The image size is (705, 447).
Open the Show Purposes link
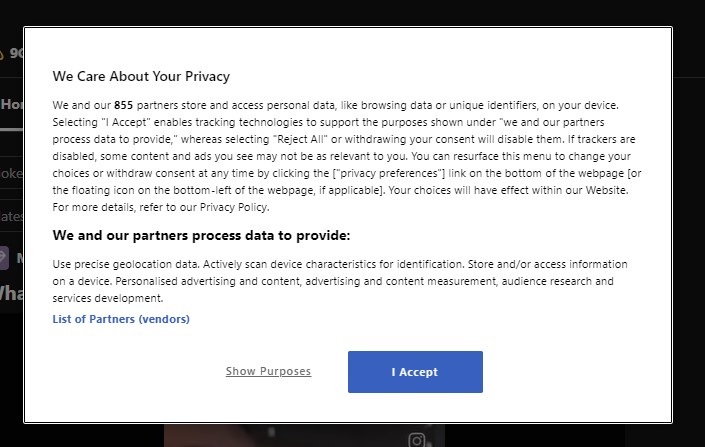point(268,371)
